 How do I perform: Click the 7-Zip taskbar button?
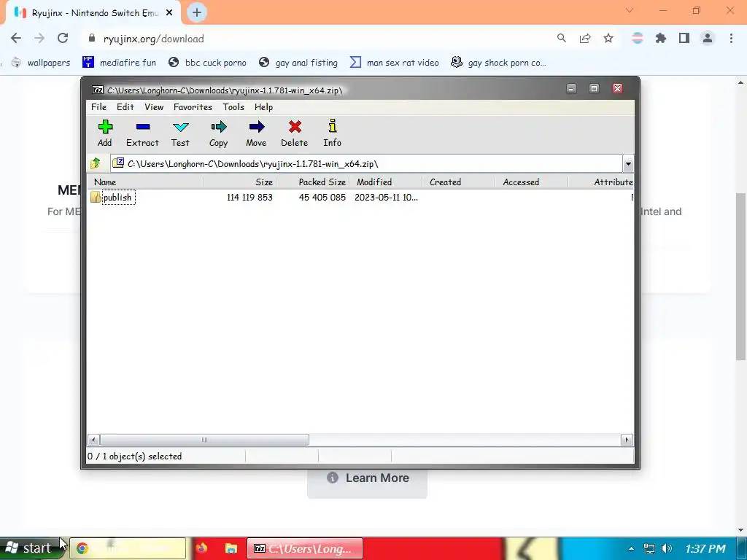coord(305,548)
